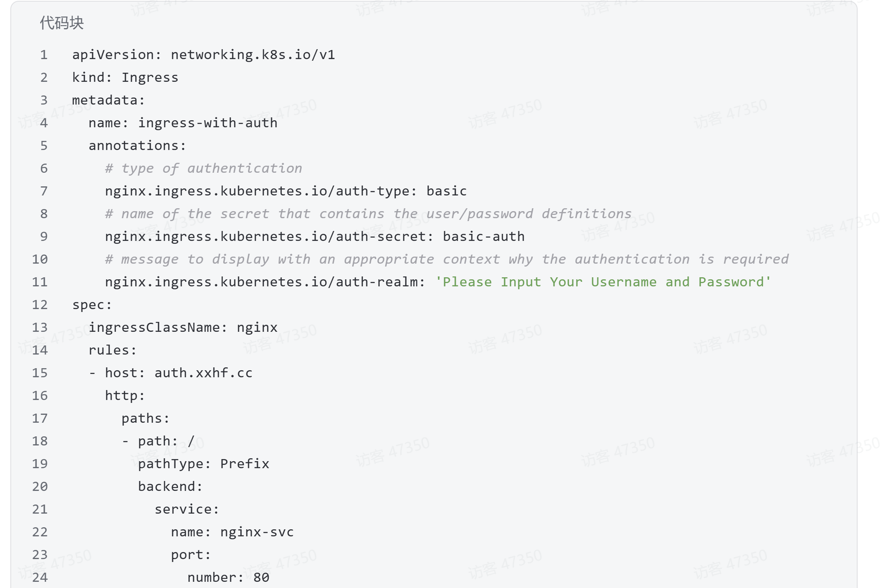Click the ingress-with-auth name value
This screenshot has width=882, height=588.
click(x=207, y=123)
